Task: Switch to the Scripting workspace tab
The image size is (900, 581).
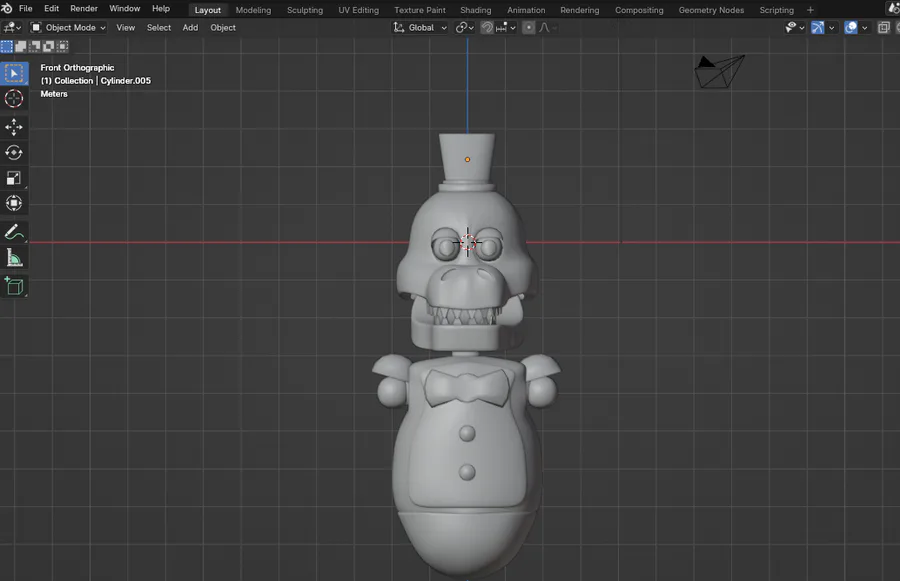Action: pos(776,10)
